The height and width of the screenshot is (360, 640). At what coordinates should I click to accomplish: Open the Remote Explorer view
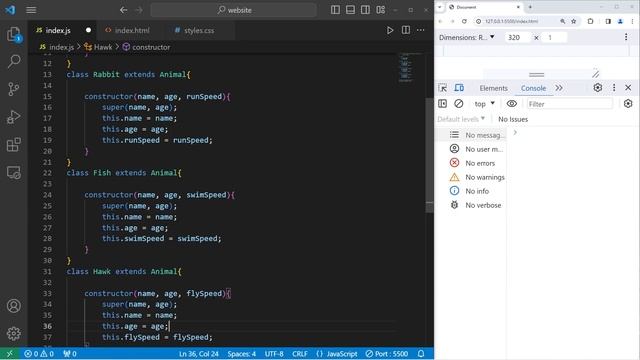pyautogui.click(x=13, y=173)
